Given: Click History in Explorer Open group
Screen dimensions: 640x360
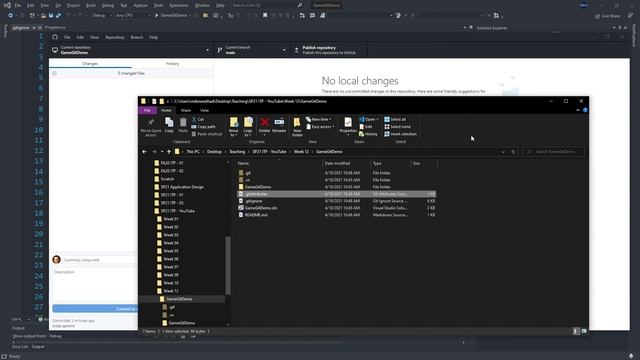Looking at the screenshot, I should (x=368, y=134).
